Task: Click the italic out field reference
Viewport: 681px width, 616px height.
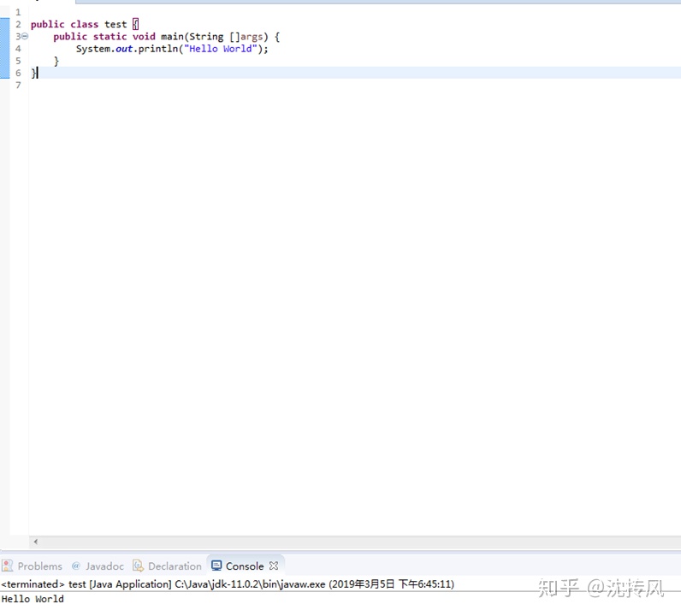Action: (x=124, y=49)
